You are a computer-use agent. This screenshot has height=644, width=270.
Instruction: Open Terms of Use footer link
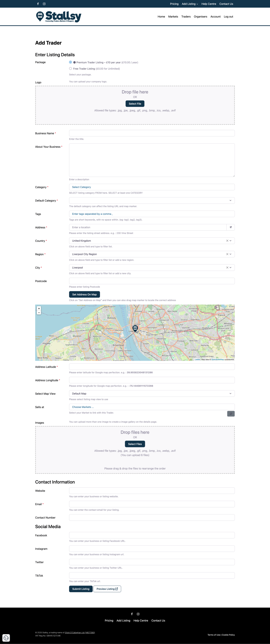214,635
